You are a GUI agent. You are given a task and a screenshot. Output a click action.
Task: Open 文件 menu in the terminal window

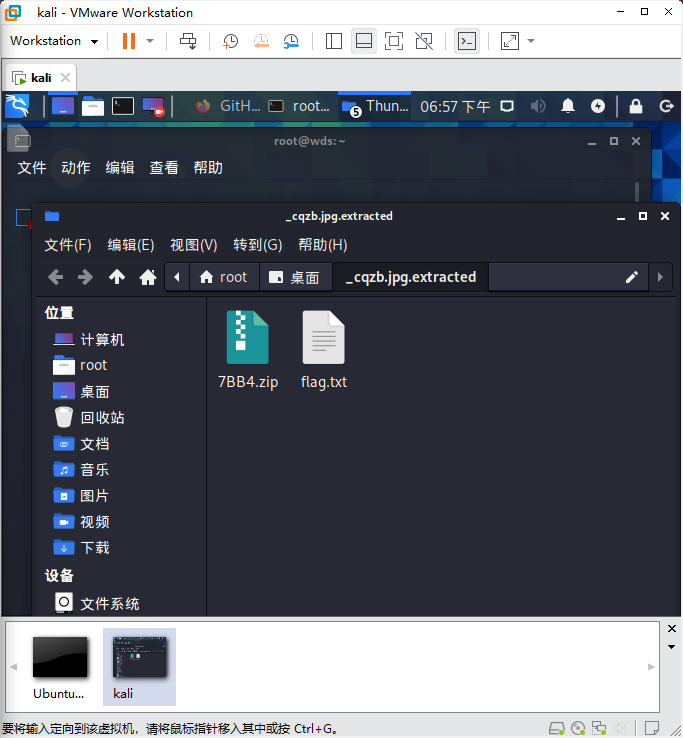click(x=32, y=168)
